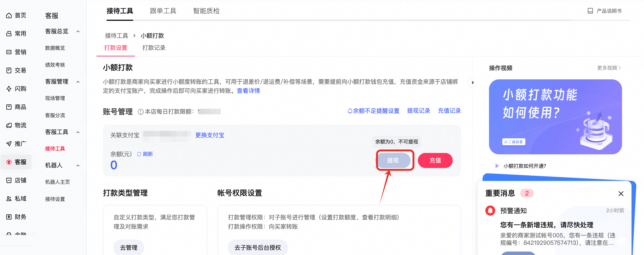Click the 产品说明书 book icon
644x255 pixels.
pyautogui.click(x=590, y=11)
